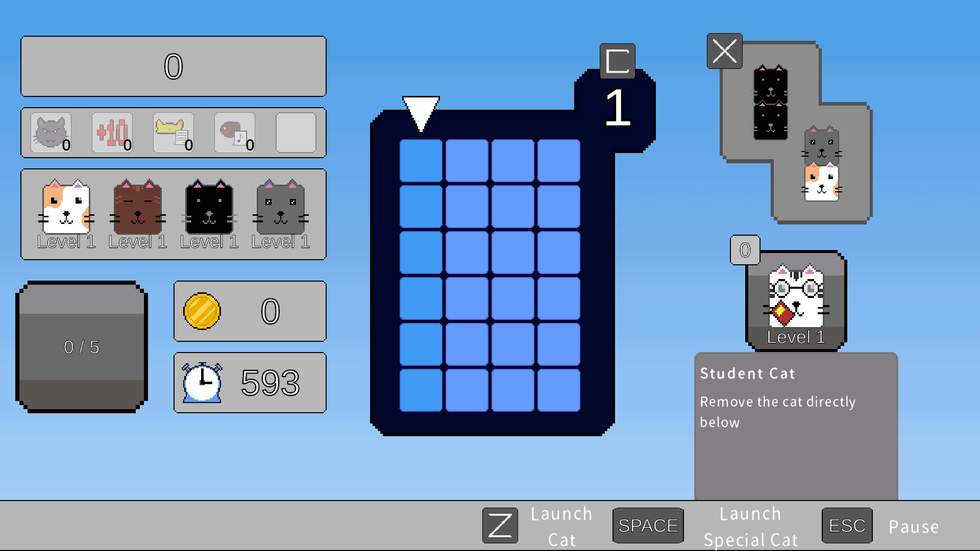Click the alarm clock timer icon

click(x=202, y=383)
